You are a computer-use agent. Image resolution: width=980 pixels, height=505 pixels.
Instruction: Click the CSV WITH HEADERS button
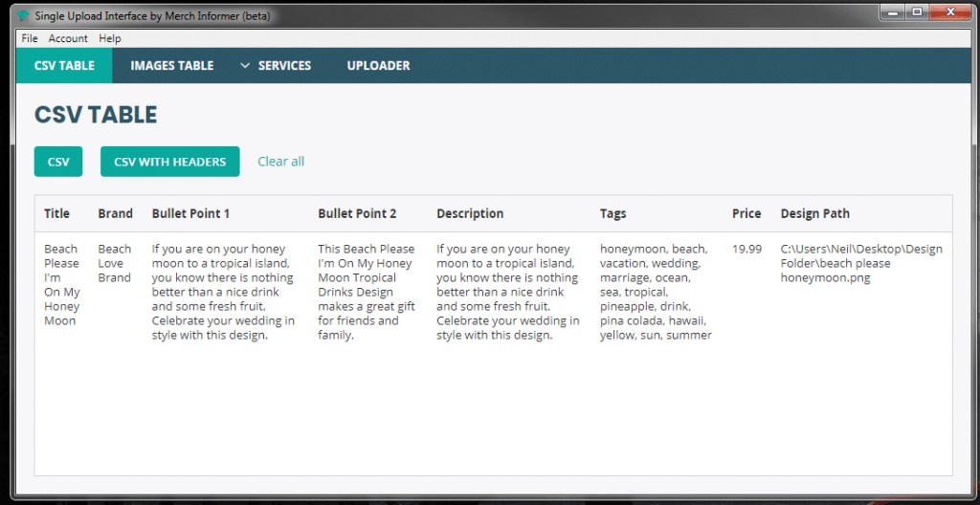tap(170, 162)
